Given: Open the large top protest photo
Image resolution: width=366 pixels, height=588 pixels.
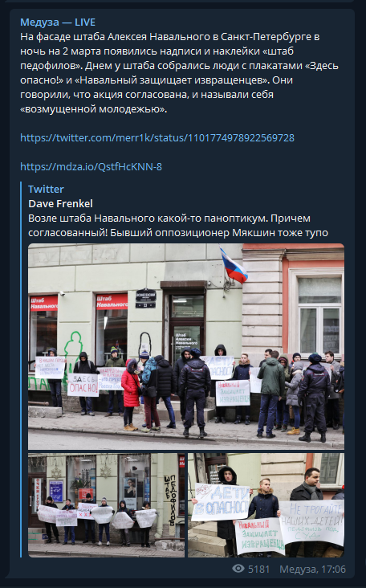Looking at the screenshot, I should click(x=186, y=346).
